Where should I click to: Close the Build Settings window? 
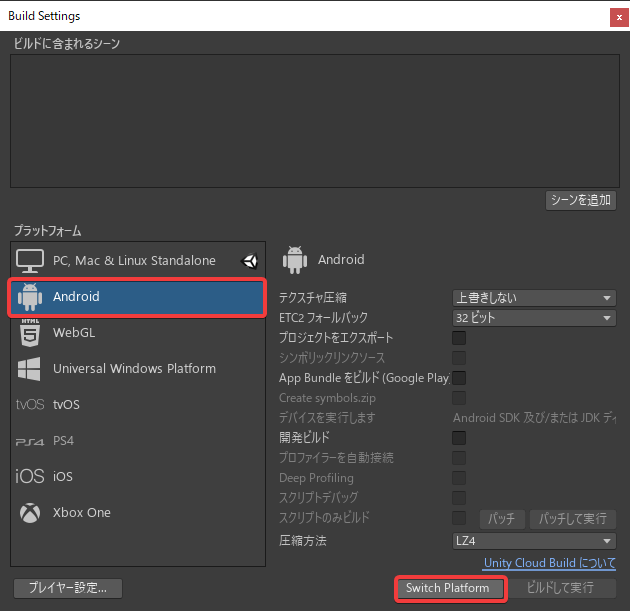(619, 17)
